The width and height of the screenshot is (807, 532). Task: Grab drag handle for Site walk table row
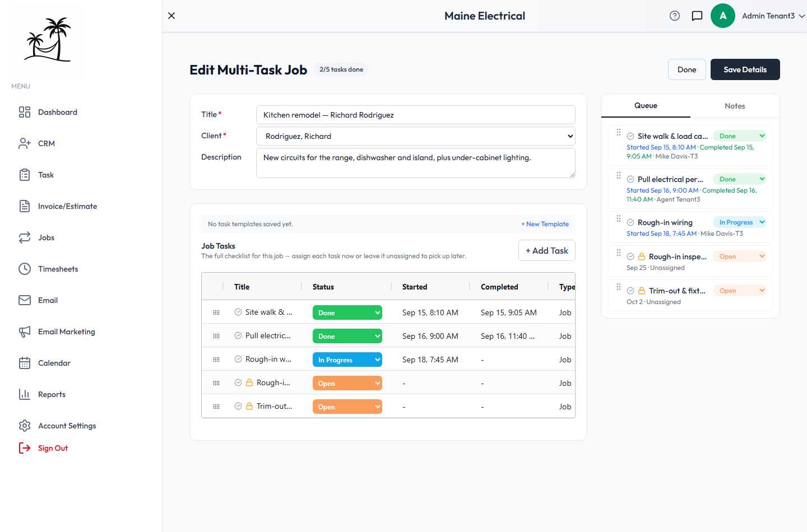216,312
